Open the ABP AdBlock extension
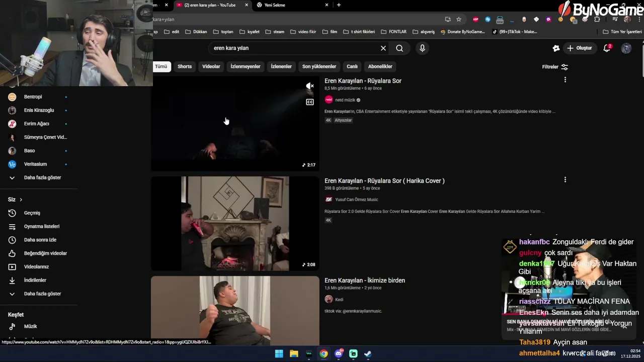Viewport: 644px width, 362px height. pos(475,19)
